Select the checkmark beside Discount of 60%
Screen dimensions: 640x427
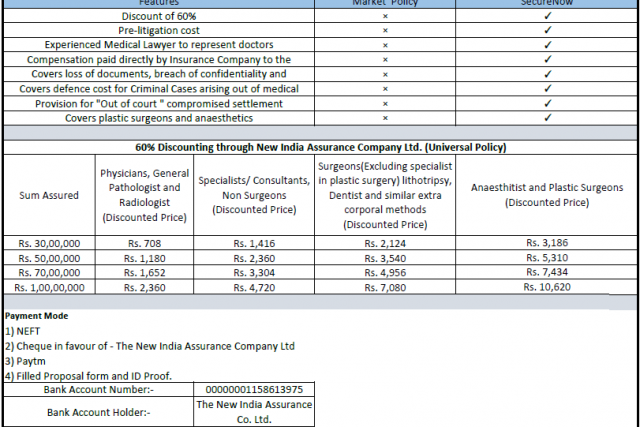coord(547,16)
